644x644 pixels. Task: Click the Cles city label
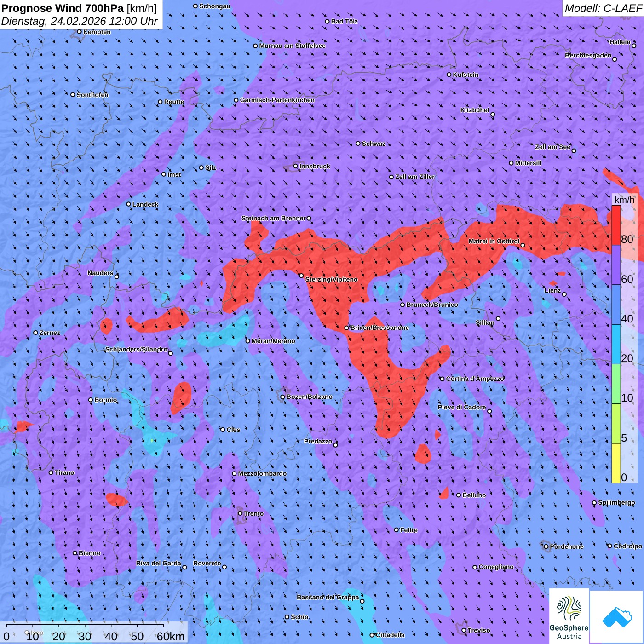click(233, 430)
